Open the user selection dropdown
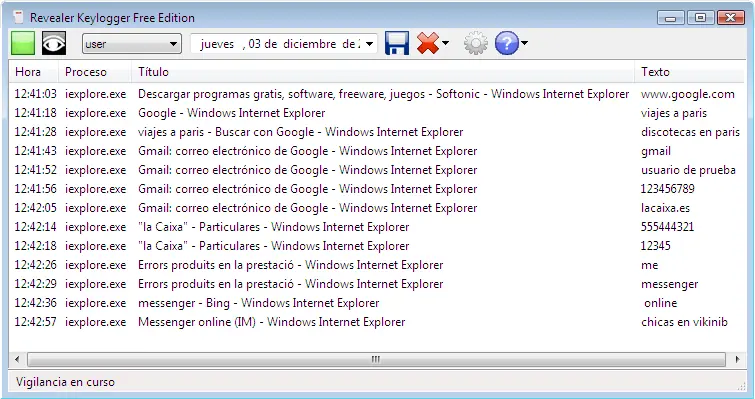Screen dimensions: 755x399 [x=132, y=44]
